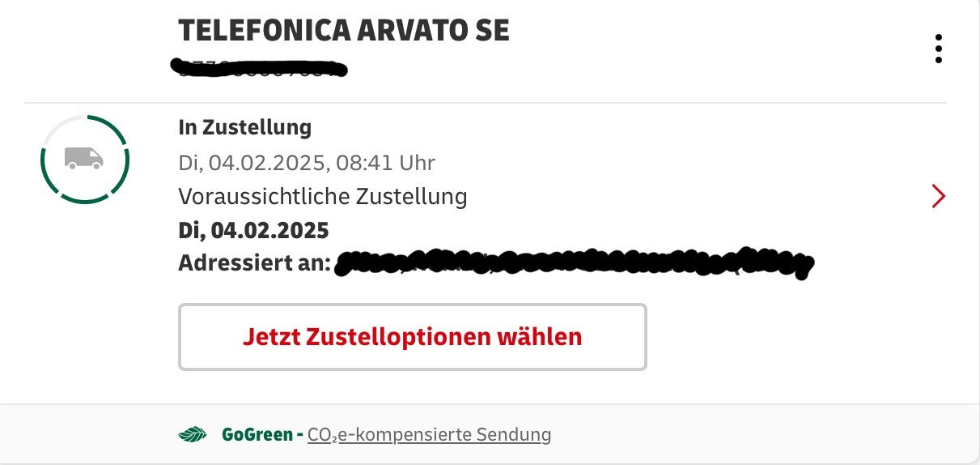This screenshot has width=980, height=465.
Task: Open the three-dot more options menu
Action: point(938,49)
